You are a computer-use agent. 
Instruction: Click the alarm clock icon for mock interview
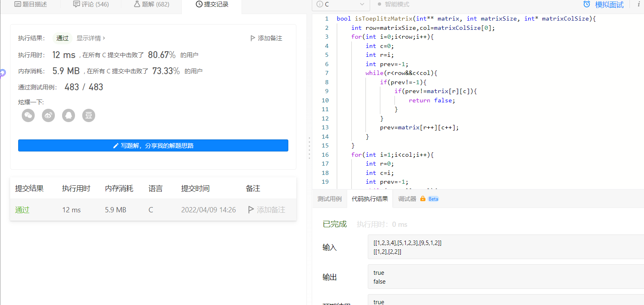tap(587, 4)
